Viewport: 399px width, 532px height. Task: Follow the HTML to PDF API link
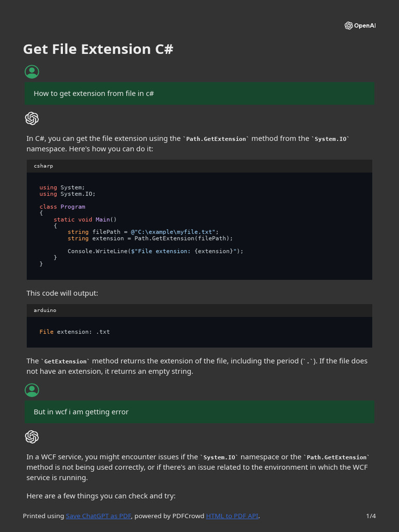(232, 516)
